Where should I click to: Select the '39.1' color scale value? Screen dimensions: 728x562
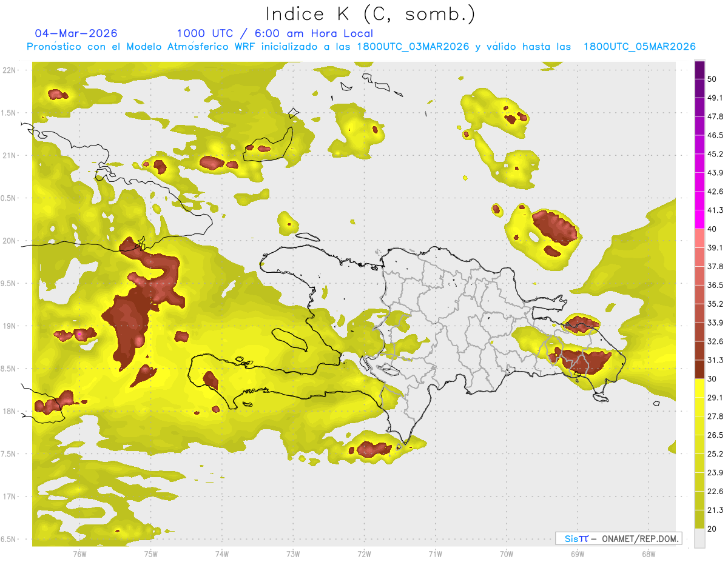(715, 248)
